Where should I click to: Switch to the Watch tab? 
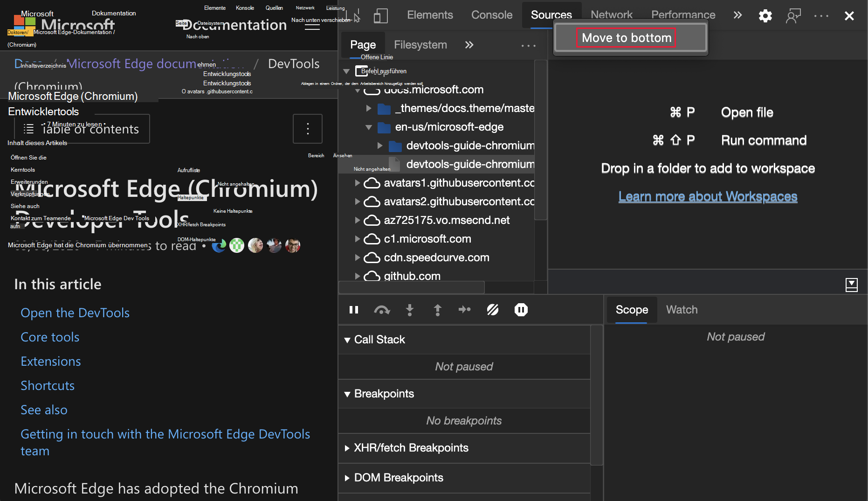tap(682, 310)
